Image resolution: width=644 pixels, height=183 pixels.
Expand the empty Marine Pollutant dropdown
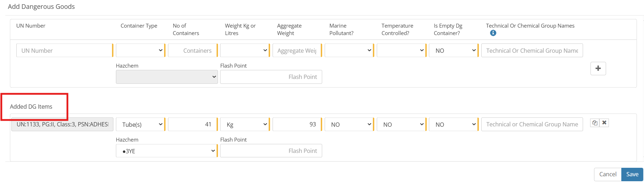pyautogui.click(x=349, y=51)
